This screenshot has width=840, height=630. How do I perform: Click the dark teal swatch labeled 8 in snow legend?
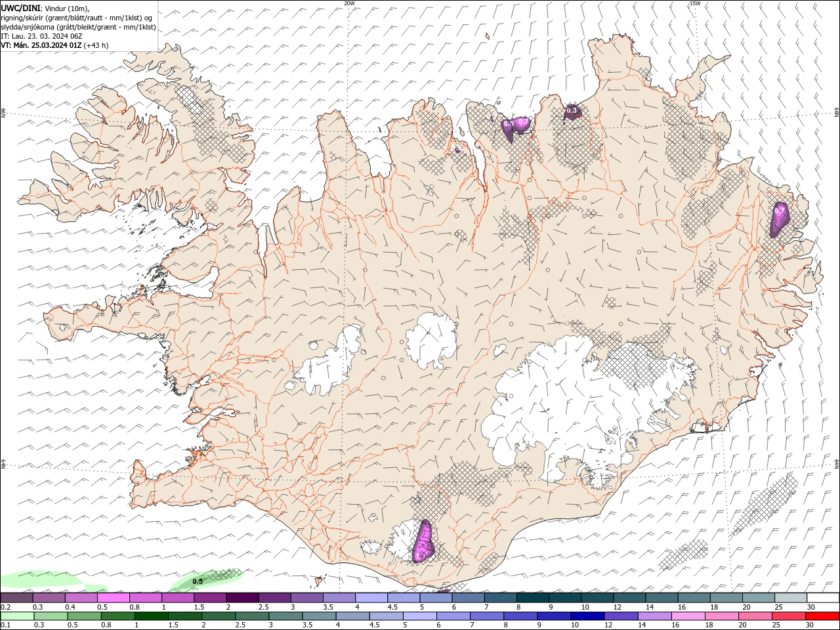click(x=532, y=598)
